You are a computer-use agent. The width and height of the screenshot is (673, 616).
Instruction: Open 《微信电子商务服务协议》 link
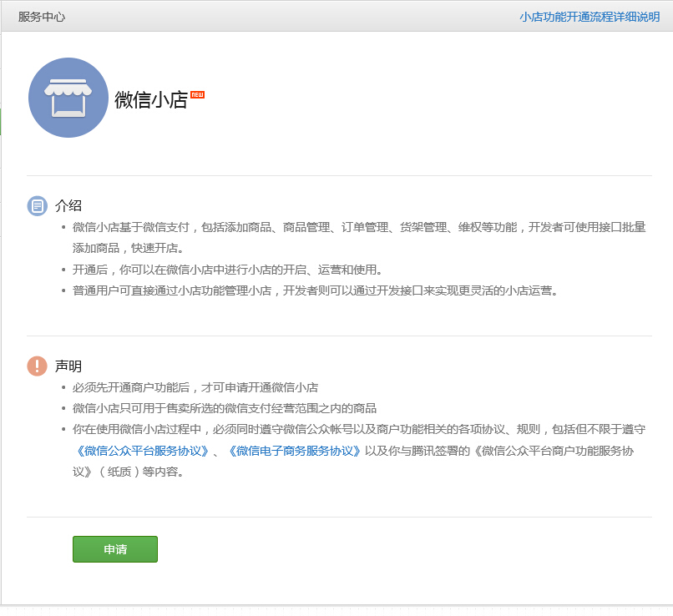click(x=295, y=451)
